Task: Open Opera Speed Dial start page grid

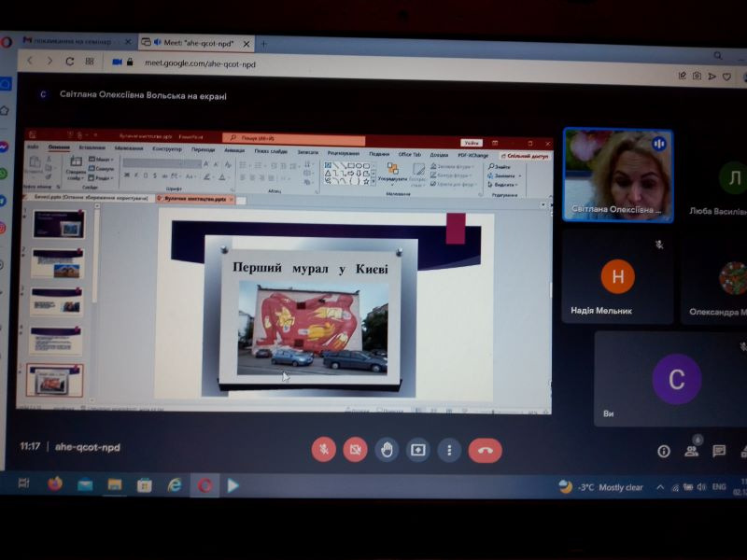Action: (x=90, y=62)
